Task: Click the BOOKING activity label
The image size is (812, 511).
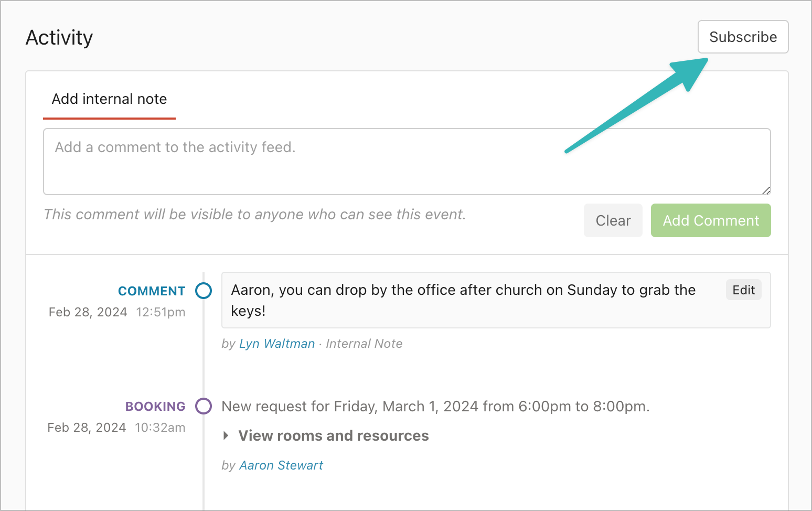Action: click(155, 407)
